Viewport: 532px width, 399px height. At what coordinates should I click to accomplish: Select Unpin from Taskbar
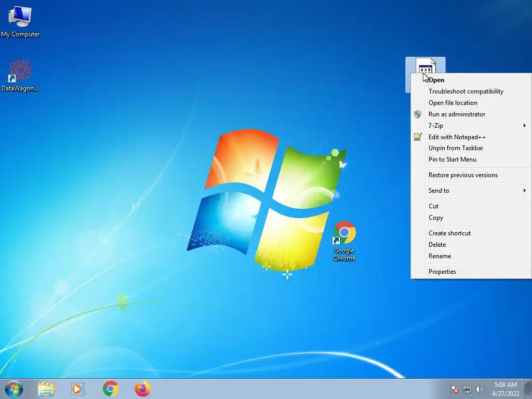(x=471, y=148)
